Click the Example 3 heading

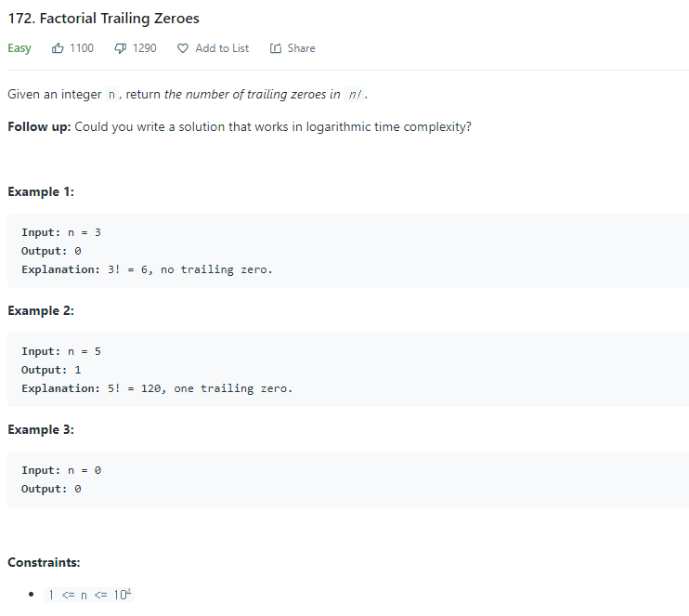pyautogui.click(x=41, y=429)
